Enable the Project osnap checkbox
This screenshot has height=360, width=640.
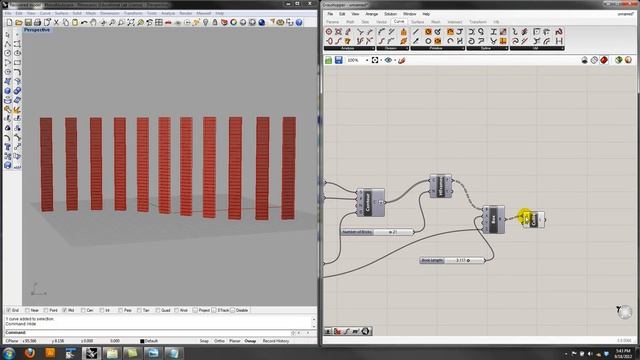click(195, 310)
